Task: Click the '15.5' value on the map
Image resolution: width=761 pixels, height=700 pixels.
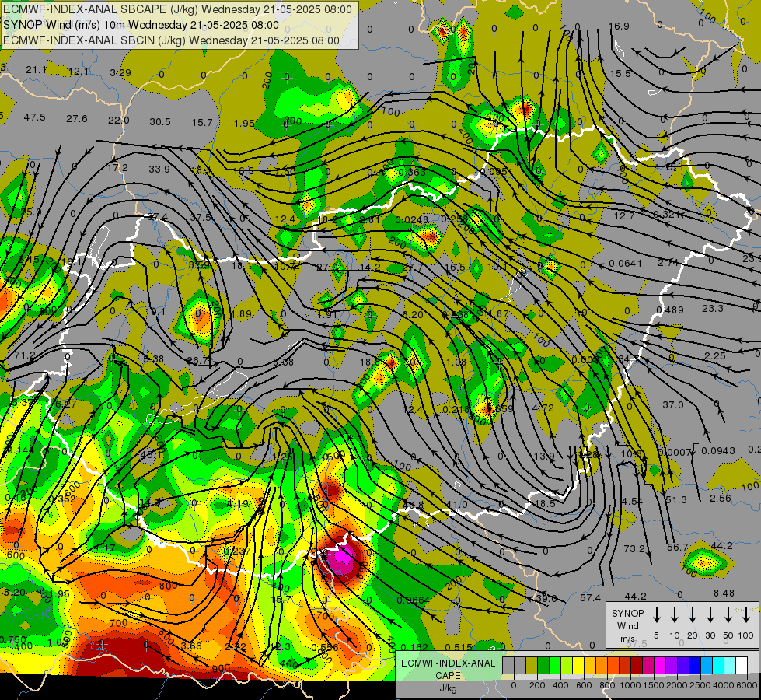Action: point(620,73)
